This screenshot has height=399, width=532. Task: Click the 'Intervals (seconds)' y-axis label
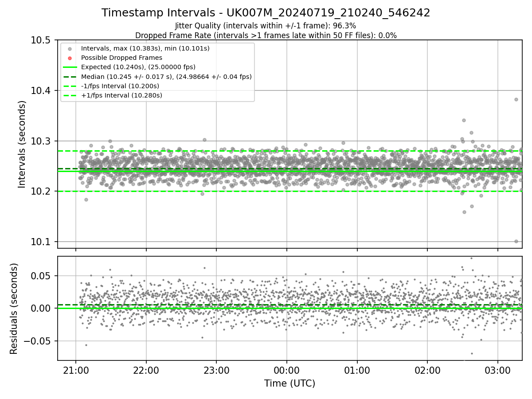22,144
